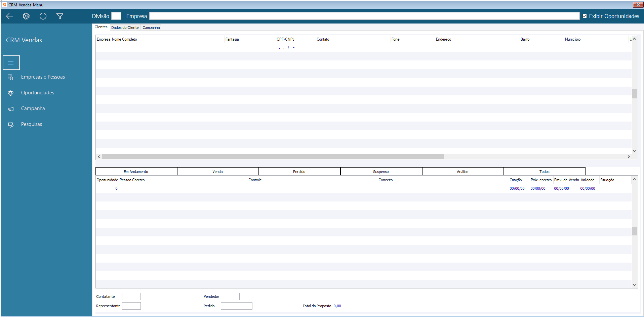Click clients grid scroll right arrow

pos(629,157)
